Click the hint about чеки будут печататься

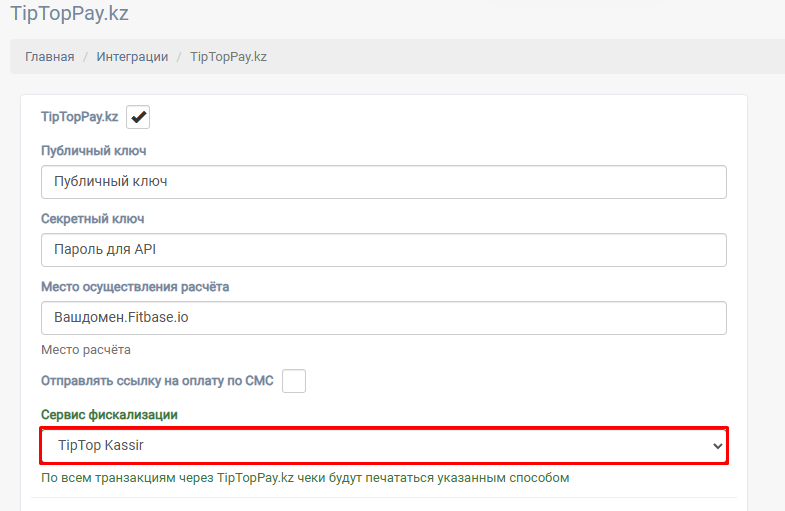(x=305, y=478)
